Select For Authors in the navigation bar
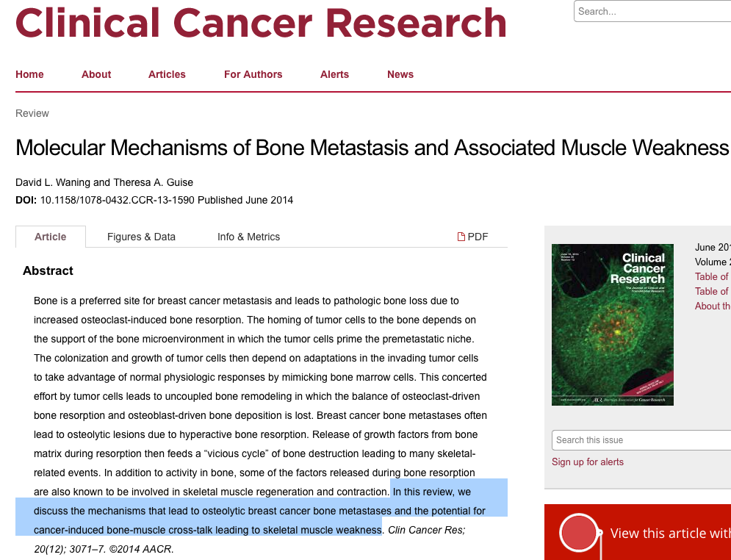The image size is (731, 560). click(x=253, y=74)
